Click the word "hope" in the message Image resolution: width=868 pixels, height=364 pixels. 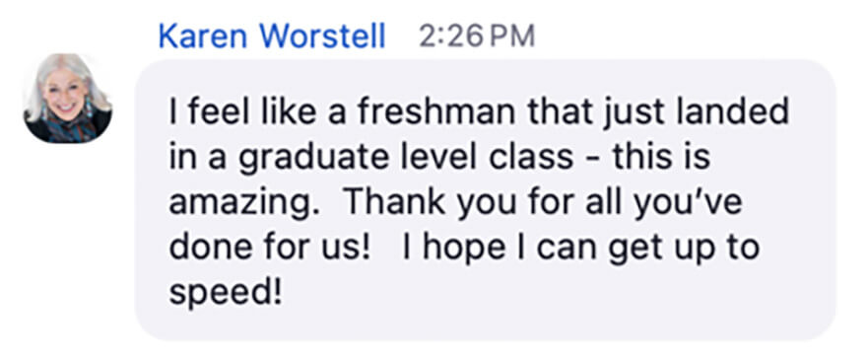pos(464,249)
